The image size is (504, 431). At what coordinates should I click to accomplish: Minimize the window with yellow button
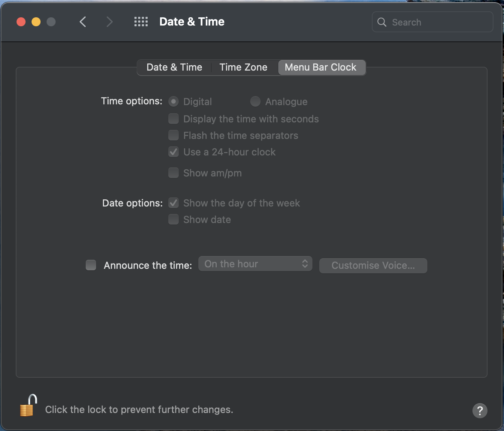click(x=36, y=22)
